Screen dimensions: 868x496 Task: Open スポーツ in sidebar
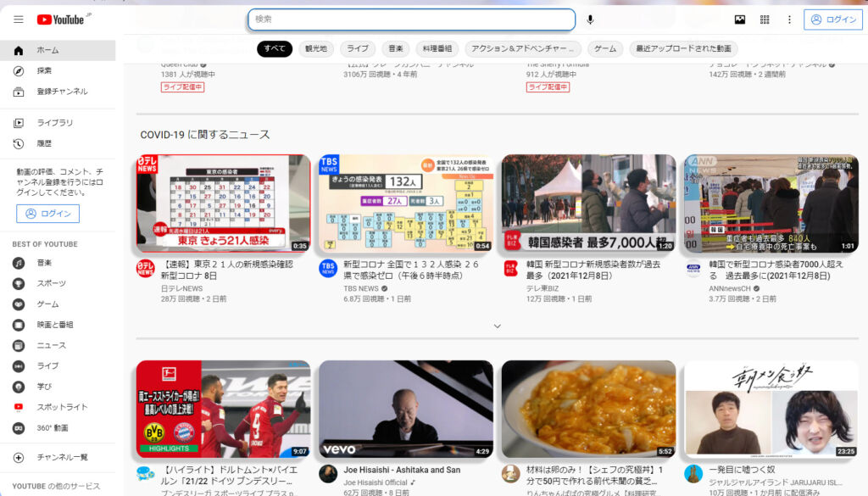[58, 283]
